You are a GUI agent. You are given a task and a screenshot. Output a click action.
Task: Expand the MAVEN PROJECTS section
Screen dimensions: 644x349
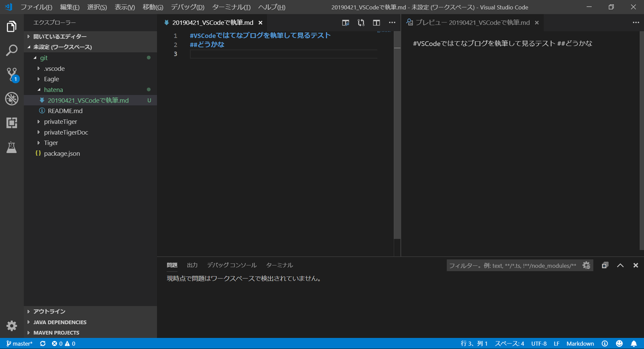point(90,333)
